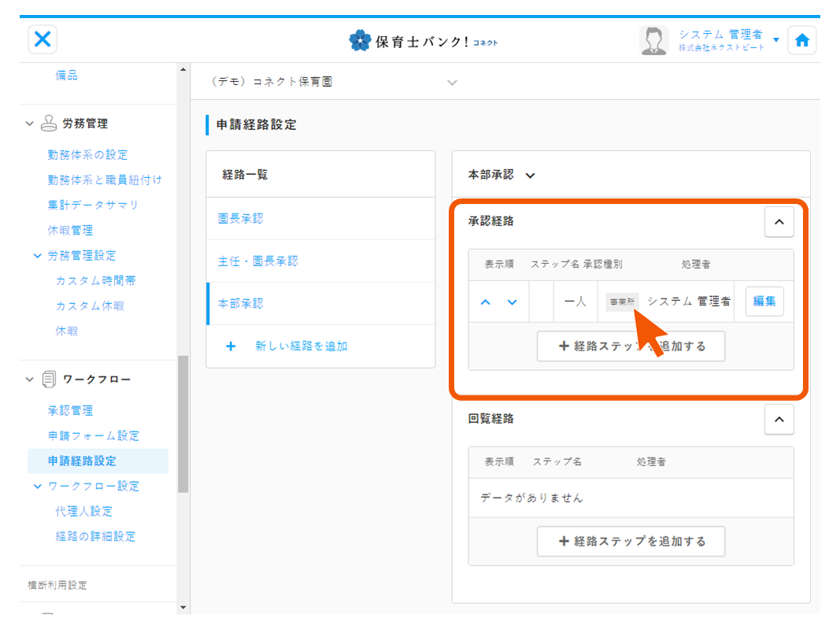Click the blue X close icon
The width and height of the screenshot is (840, 630).
tap(43, 39)
